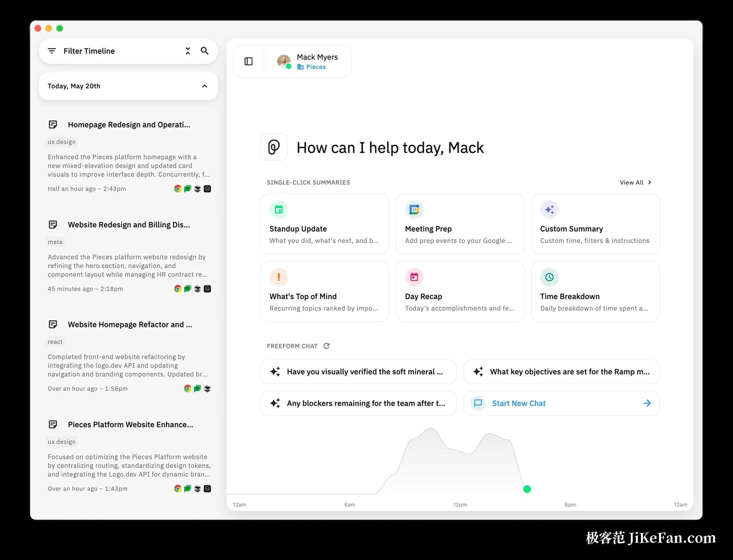Click the Filter Timeline filter icon
The height and width of the screenshot is (560, 733).
tap(51, 51)
